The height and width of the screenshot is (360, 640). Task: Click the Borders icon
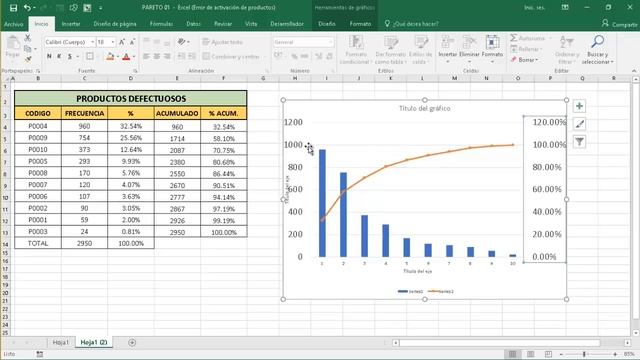(90, 56)
